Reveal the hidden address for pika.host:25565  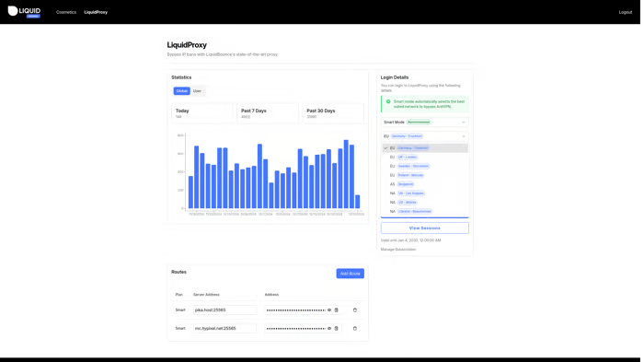pyautogui.click(x=329, y=310)
